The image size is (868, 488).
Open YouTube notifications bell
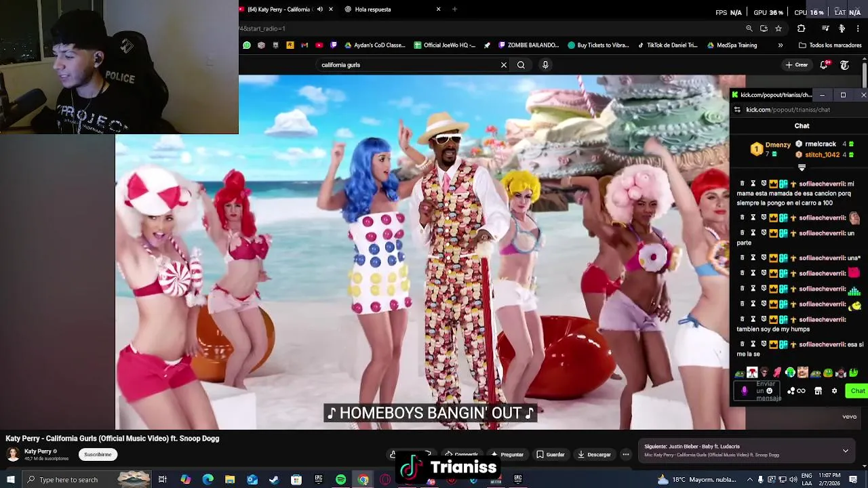pyautogui.click(x=824, y=65)
